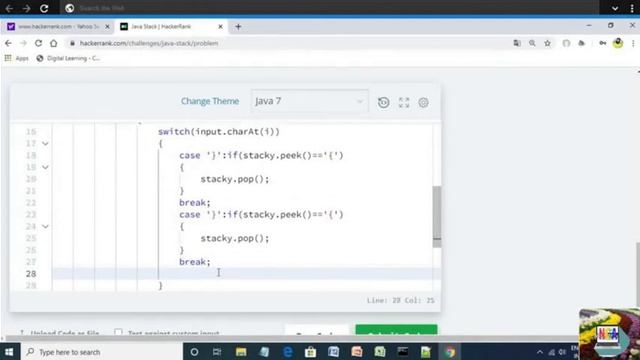This screenshot has width=640, height=360.
Task: Open File Explorer from the taskbar
Action: (x=241, y=352)
